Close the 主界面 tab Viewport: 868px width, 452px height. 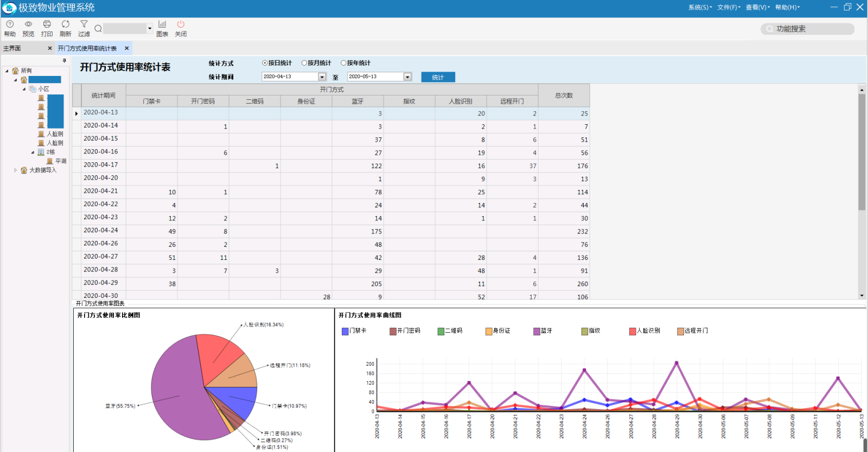(x=50, y=48)
